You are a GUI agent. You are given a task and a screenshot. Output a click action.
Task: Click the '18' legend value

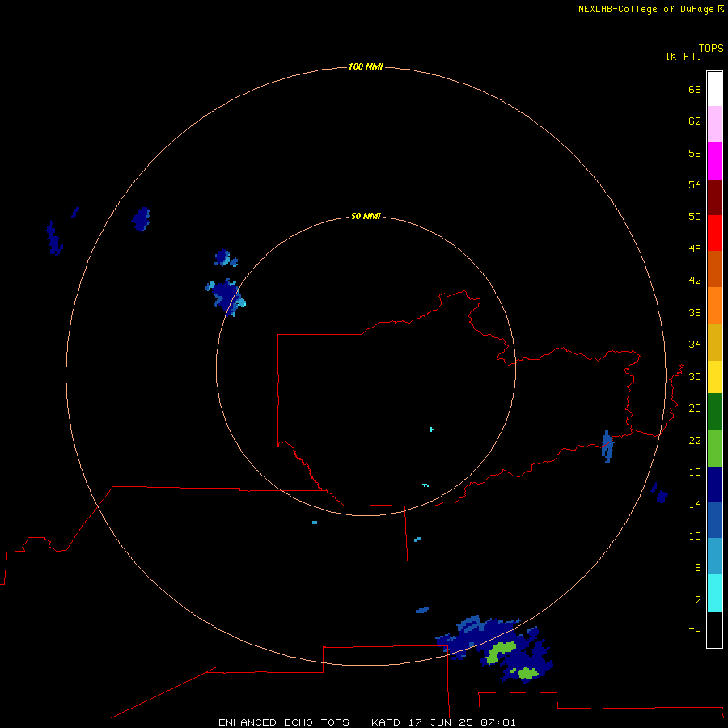[695, 472]
